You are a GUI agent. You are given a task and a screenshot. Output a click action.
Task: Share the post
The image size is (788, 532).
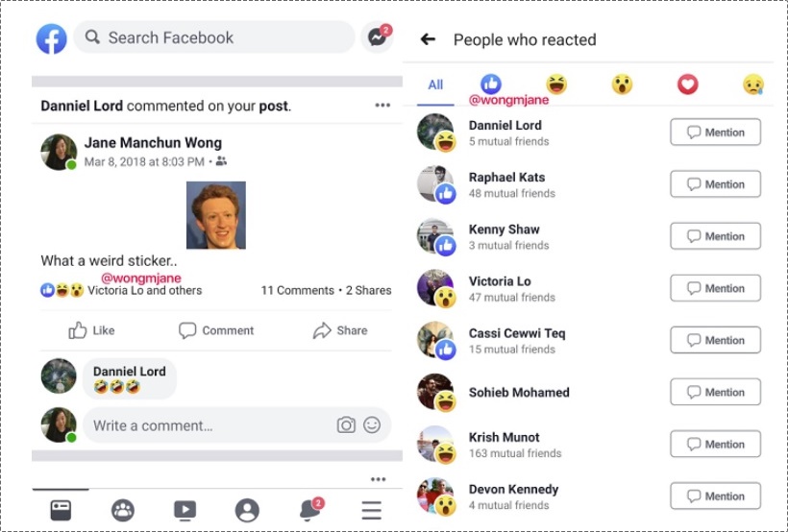tap(340, 330)
